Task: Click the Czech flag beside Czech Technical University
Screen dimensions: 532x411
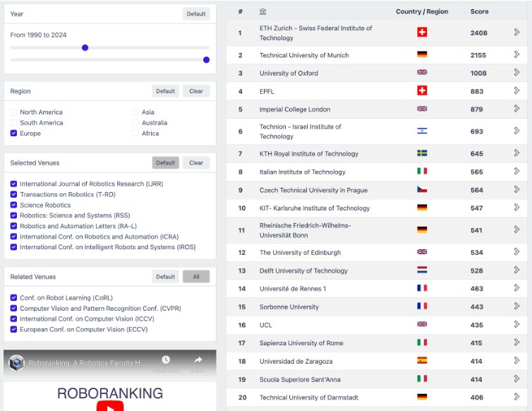Action: click(x=422, y=189)
